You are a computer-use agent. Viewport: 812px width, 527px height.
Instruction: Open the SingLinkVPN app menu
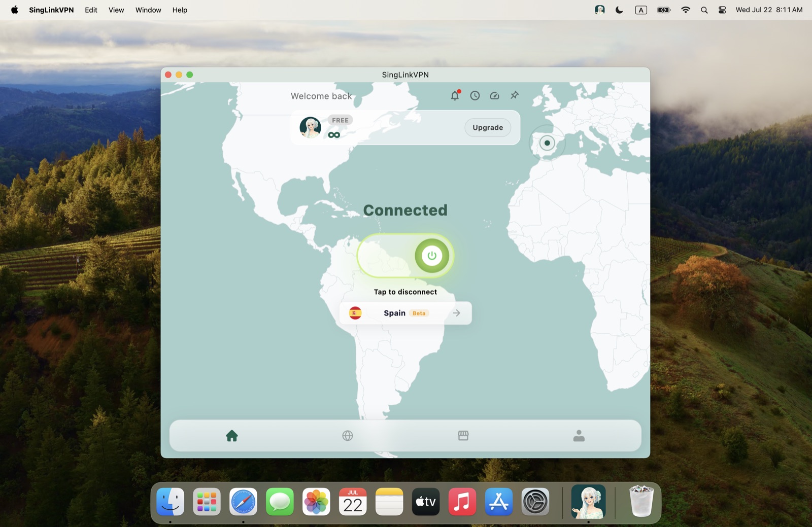pyautogui.click(x=51, y=10)
